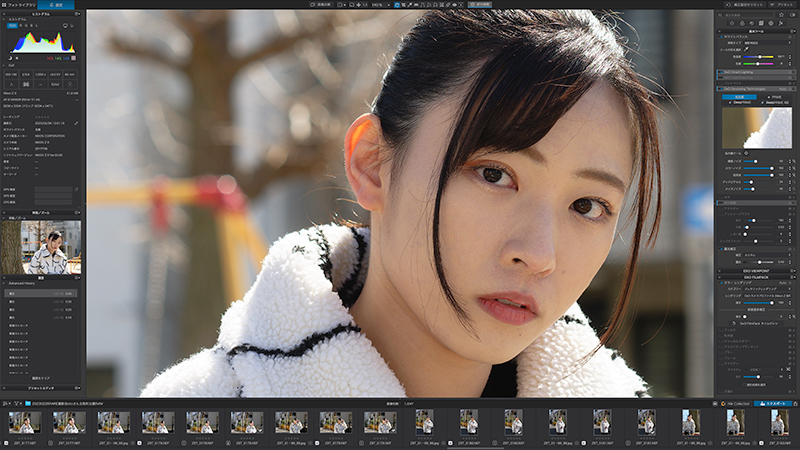The width and height of the screenshot is (800, 450).
Task: Open the zoom level percentage dropdown
Action: click(381, 5)
